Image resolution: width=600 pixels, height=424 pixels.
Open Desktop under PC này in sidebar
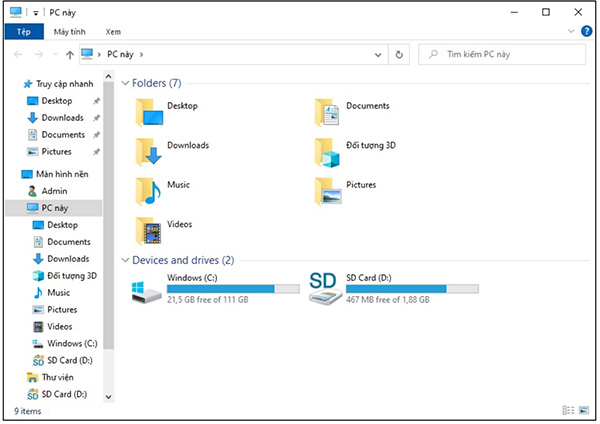tap(55, 225)
